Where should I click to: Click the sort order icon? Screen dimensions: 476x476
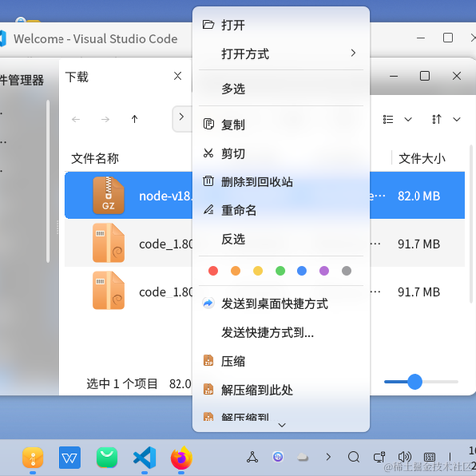point(437,119)
